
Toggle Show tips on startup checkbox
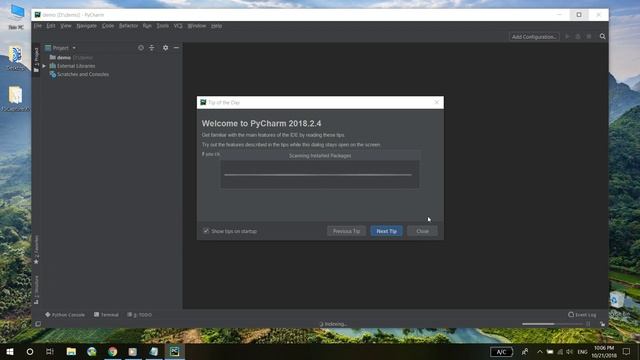[x=206, y=231]
